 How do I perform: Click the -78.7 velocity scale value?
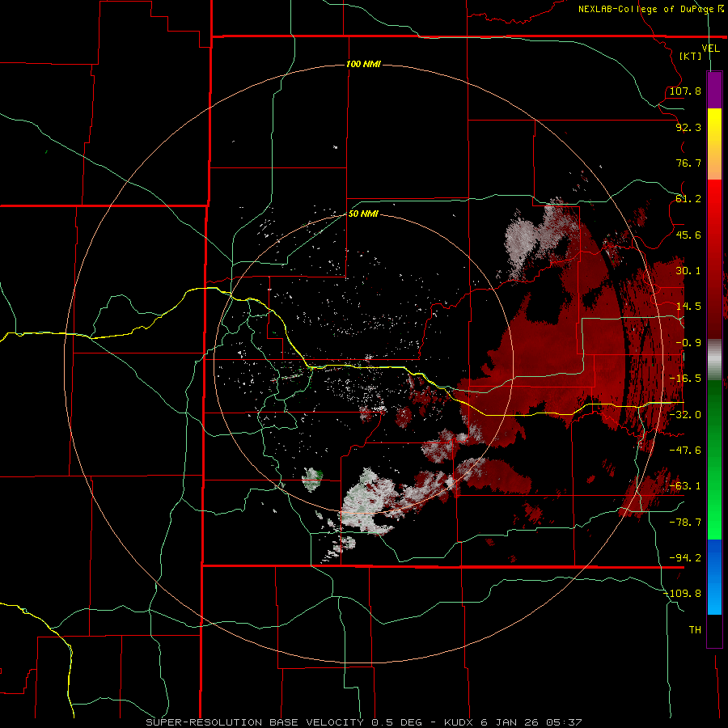685,523
